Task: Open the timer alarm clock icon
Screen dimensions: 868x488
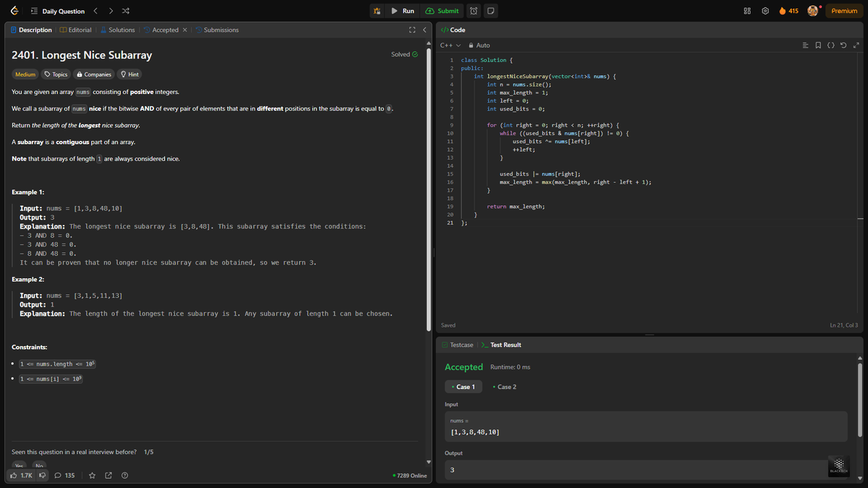Action: click(474, 11)
